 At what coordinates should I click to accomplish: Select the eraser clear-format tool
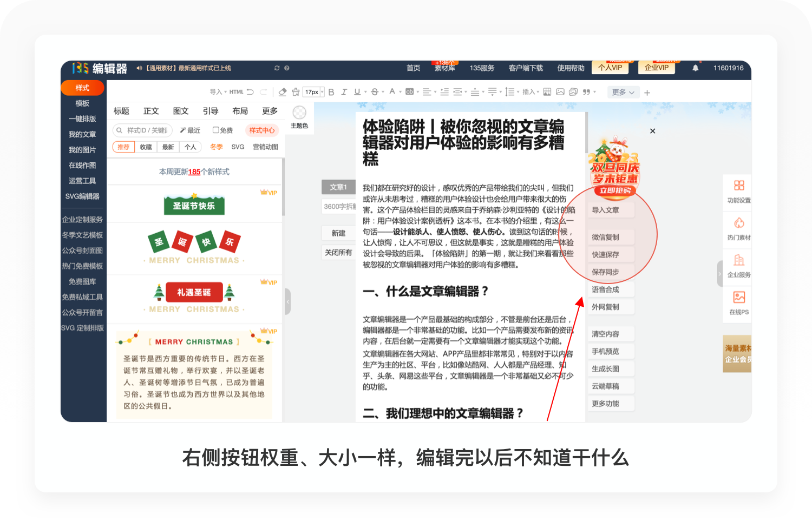pyautogui.click(x=283, y=92)
